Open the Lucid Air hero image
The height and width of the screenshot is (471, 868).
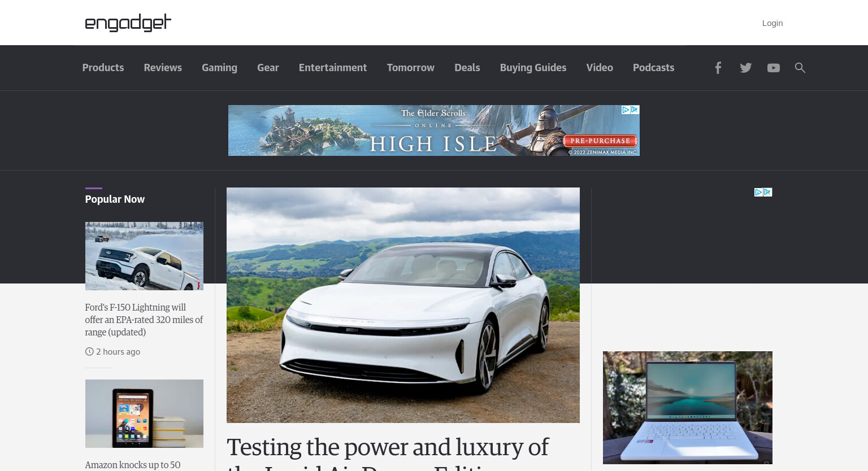[403, 305]
